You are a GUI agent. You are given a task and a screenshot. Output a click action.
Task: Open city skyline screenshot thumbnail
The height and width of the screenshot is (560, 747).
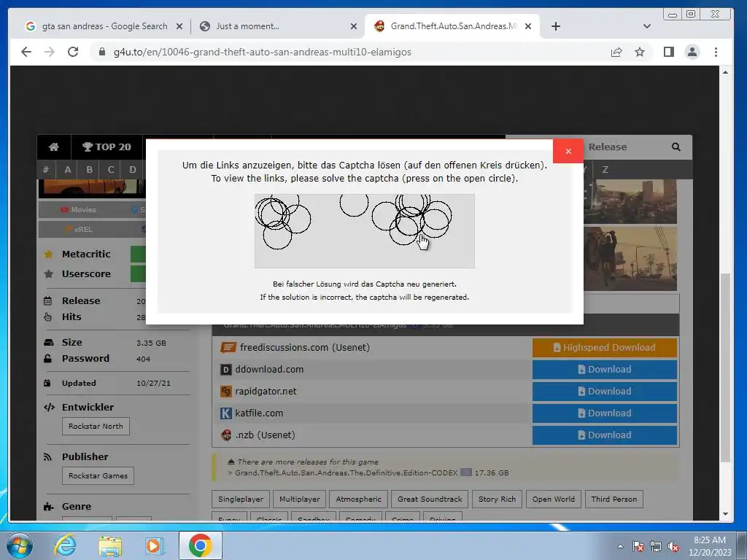point(631,201)
